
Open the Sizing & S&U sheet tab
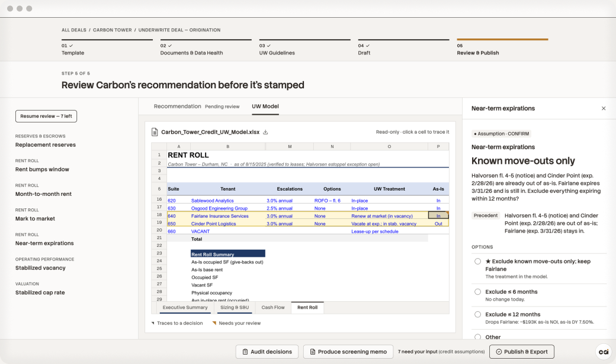tap(235, 307)
